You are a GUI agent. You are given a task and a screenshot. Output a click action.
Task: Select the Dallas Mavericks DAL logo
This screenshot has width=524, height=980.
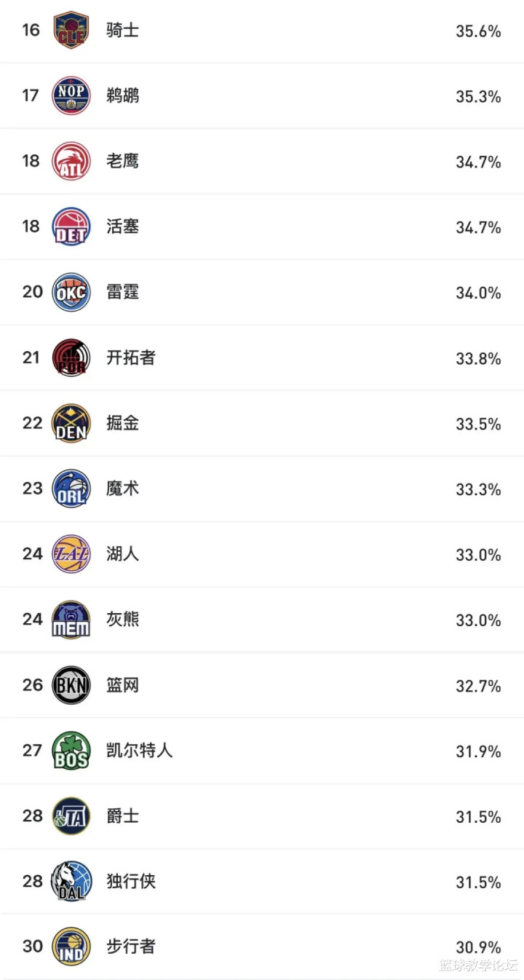pyautogui.click(x=71, y=882)
